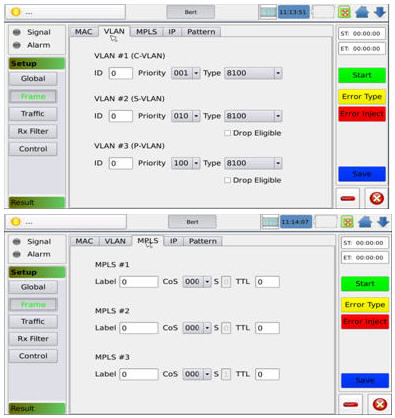Click the red minus icon in VLAN screen
The width and height of the screenshot is (395, 418).
pyautogui.click(x=348, y=198)
